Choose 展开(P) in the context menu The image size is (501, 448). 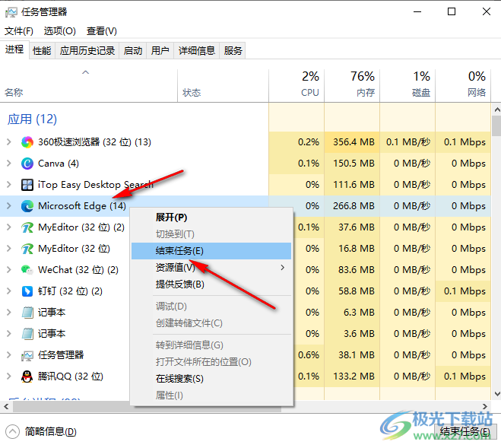(x=211, y=218)
